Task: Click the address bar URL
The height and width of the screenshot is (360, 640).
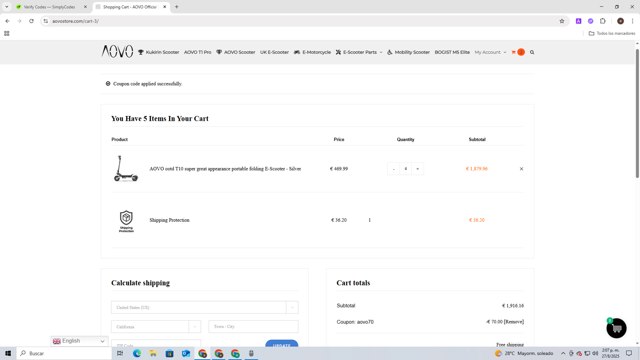Action: 76,21
